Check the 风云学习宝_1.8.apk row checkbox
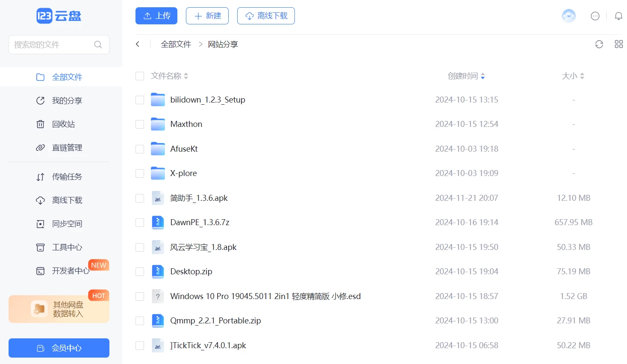 click(x=140, y=247)
